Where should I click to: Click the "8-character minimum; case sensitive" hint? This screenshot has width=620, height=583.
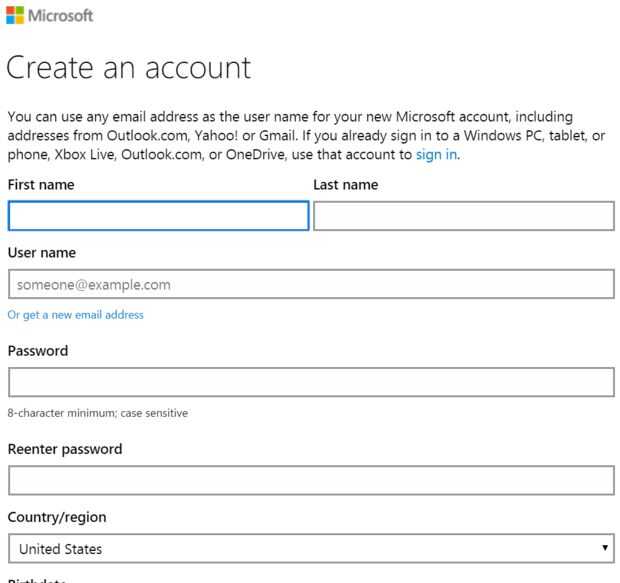98,413
